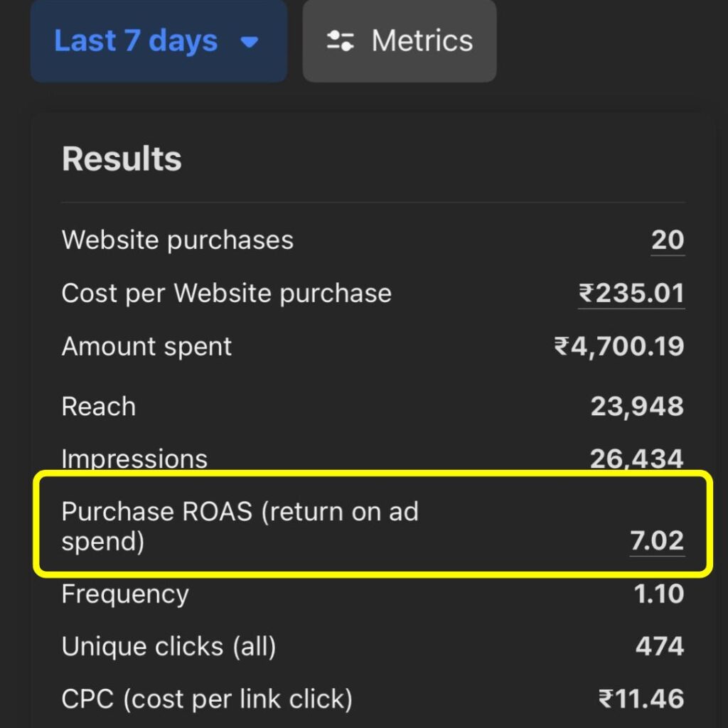Click the CPC value ₹11.46

coord(641,700)
